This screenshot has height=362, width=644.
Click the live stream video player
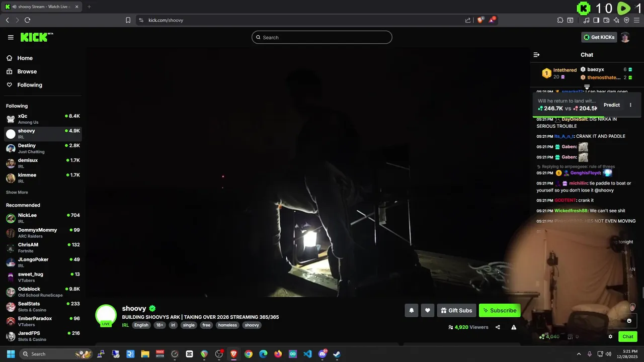(x=307, y=172)
